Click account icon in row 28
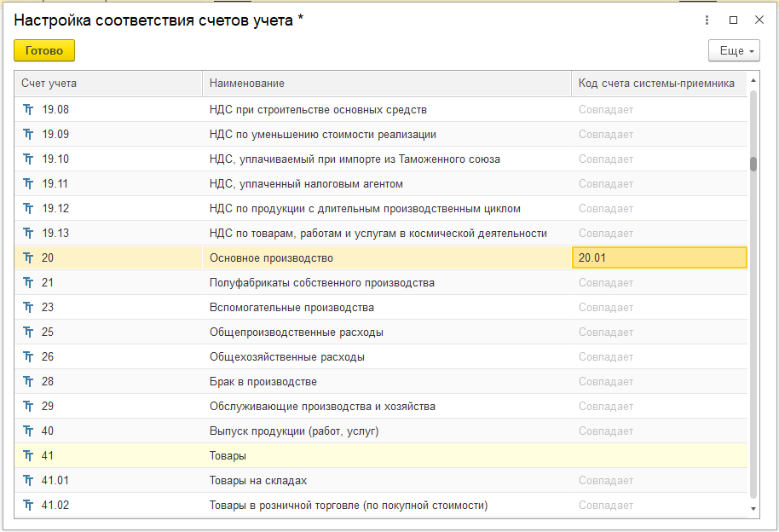This screenshot has width=779, height=532. (x=28, y=382)
